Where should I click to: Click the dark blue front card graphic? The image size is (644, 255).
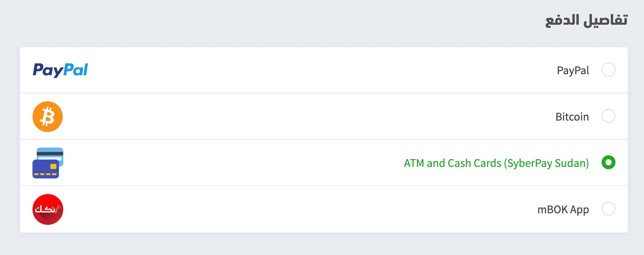(x=46, y=169)
